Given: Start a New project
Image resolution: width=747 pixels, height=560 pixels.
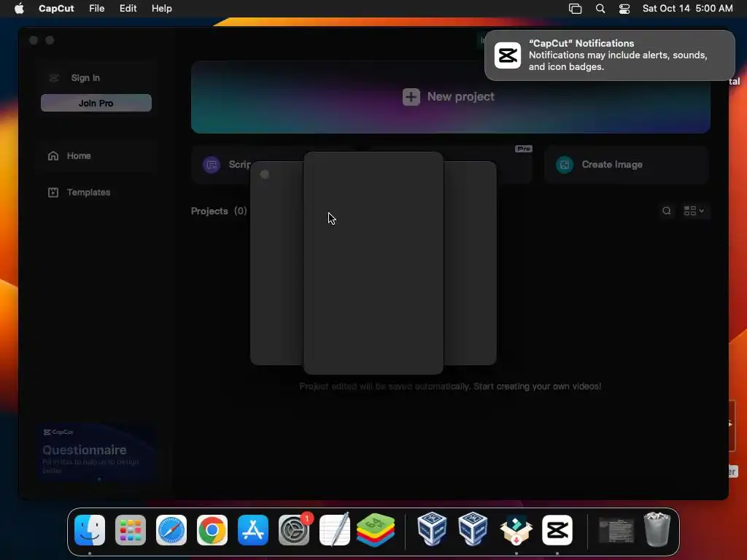Looking at the screenshot, I should pyautogui.click(x=451, y=97).
